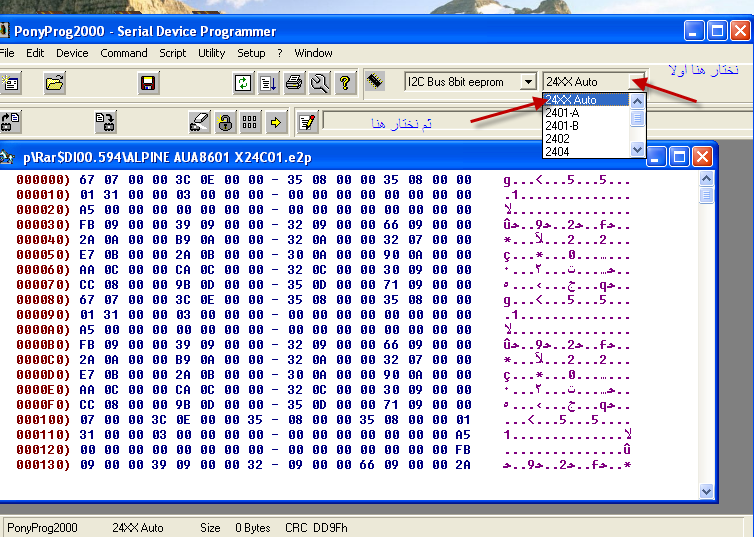This screenshot has height=537, width=754.
Task: Close the ALPINE AUA8601 child window
Action: [x=703, y=157]
